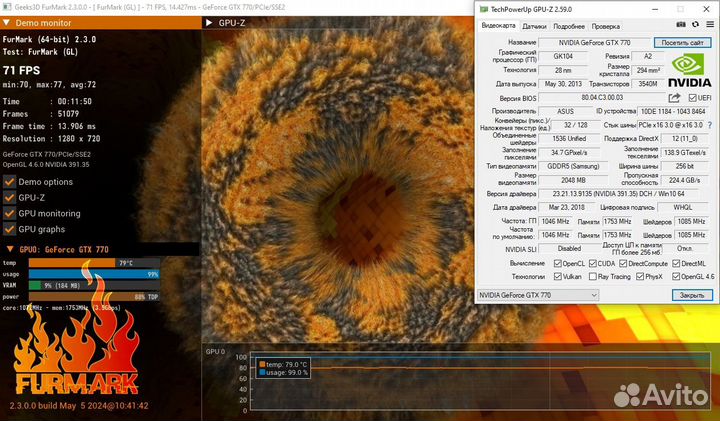Click the graph legend usage: 99.0 %
720x421 pixels.
click(283, 372)
